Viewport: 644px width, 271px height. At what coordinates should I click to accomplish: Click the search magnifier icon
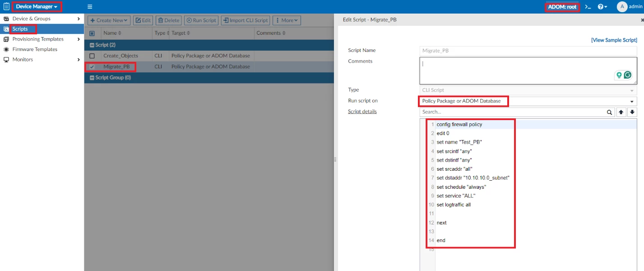[x=610, y=112]
